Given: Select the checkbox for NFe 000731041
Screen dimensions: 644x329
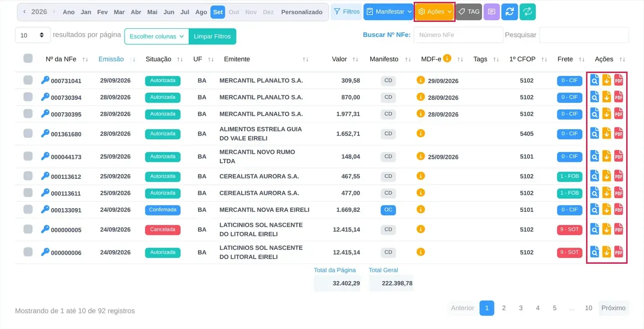Looking at the screenshot, I should (28, 80).
